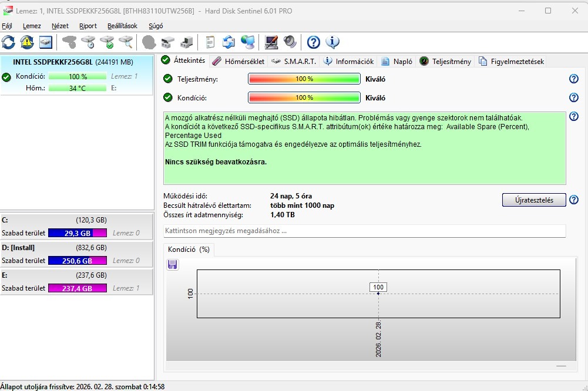Click the save floppy icon above graph
The width and height of the screenshot is (588, 391).
pos(173,265)
